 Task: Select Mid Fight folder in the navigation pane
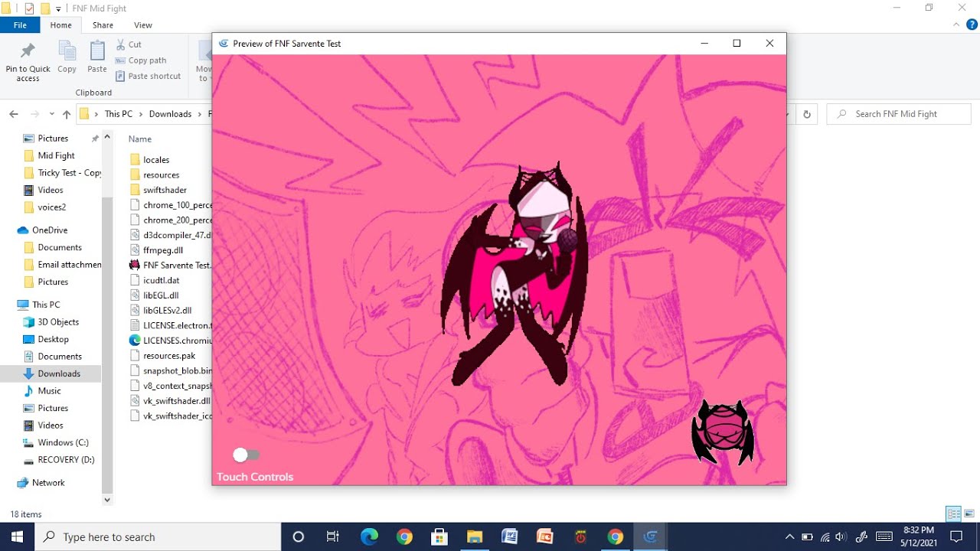coord(56,155)
